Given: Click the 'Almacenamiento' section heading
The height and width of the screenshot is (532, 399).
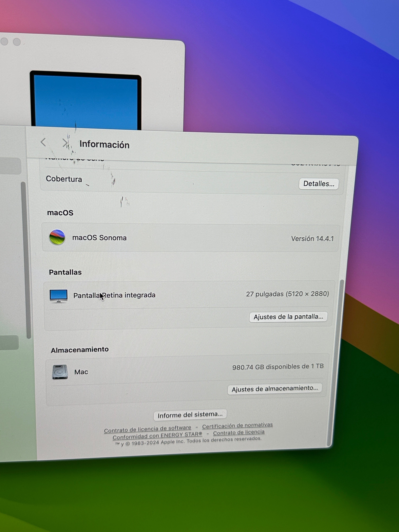Looking at the screenshot, I should 80,350.
